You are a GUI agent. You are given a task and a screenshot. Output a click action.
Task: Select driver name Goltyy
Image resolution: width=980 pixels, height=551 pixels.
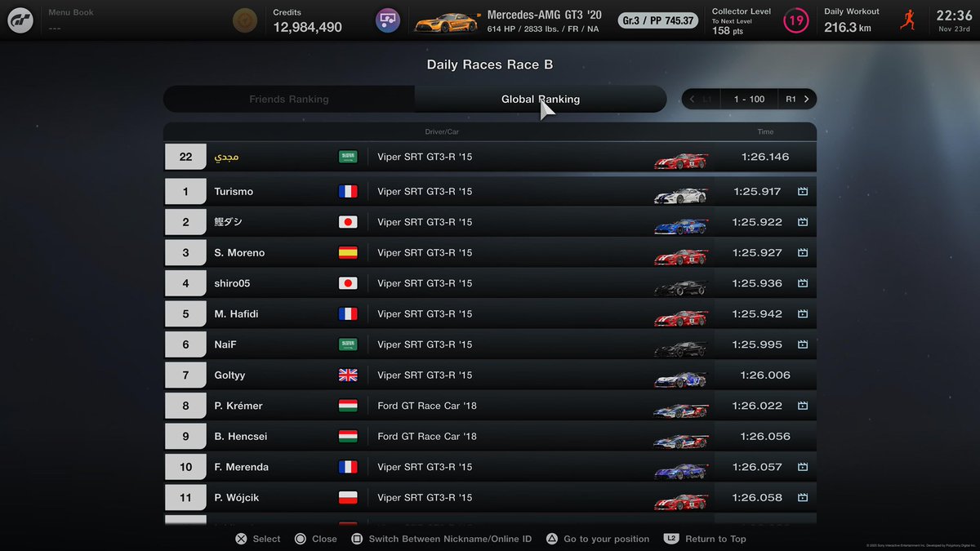tap(229, 375)
